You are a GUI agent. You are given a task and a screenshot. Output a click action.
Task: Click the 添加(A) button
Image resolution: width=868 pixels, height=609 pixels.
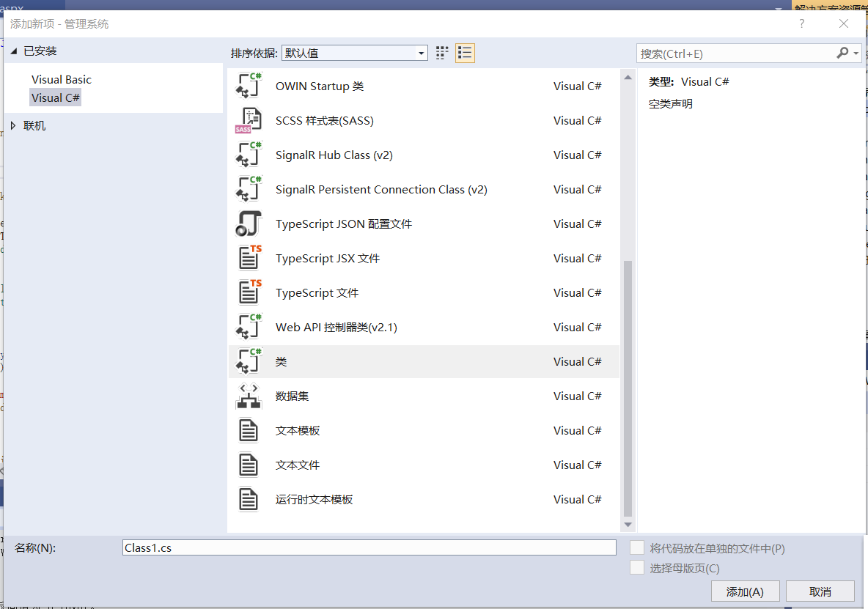(745, 591)
